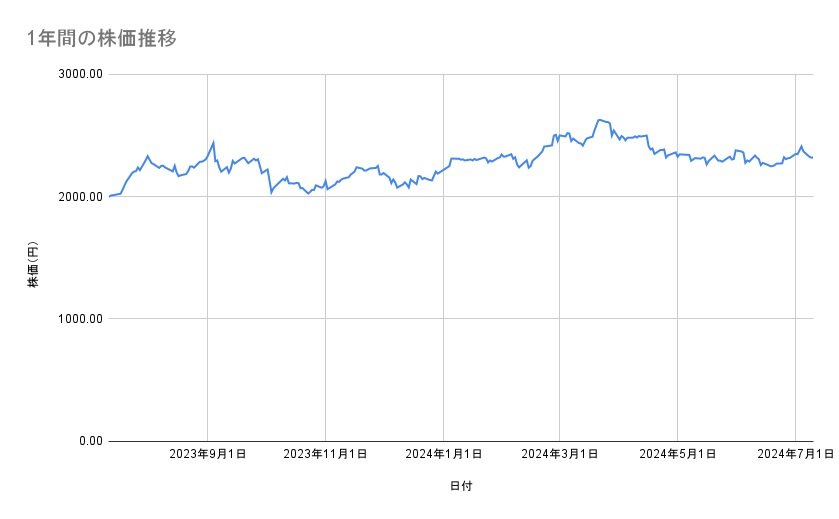Select the 2023年11月1日 date label
Image resolution: width=839 pixels, height=519 pixels.
[325, 455]
